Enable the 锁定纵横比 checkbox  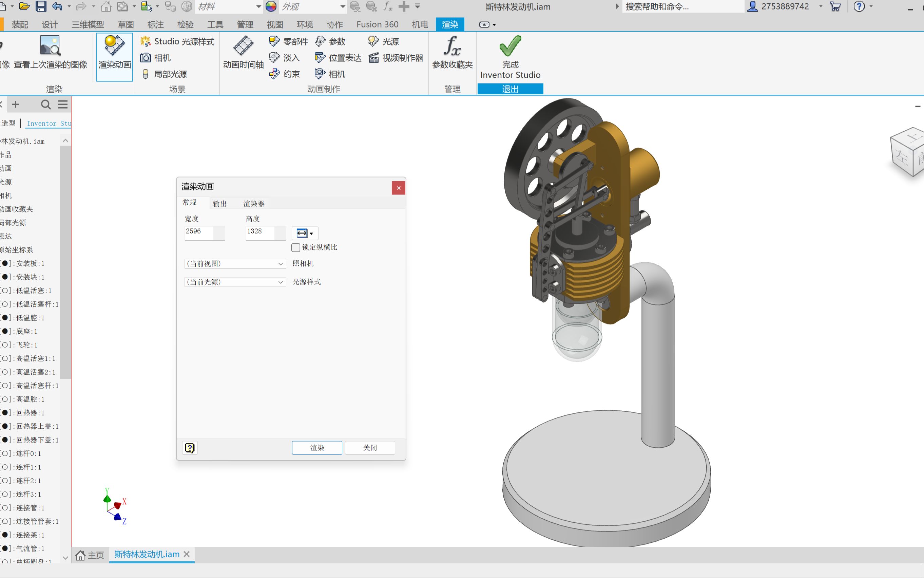(296, 247)
